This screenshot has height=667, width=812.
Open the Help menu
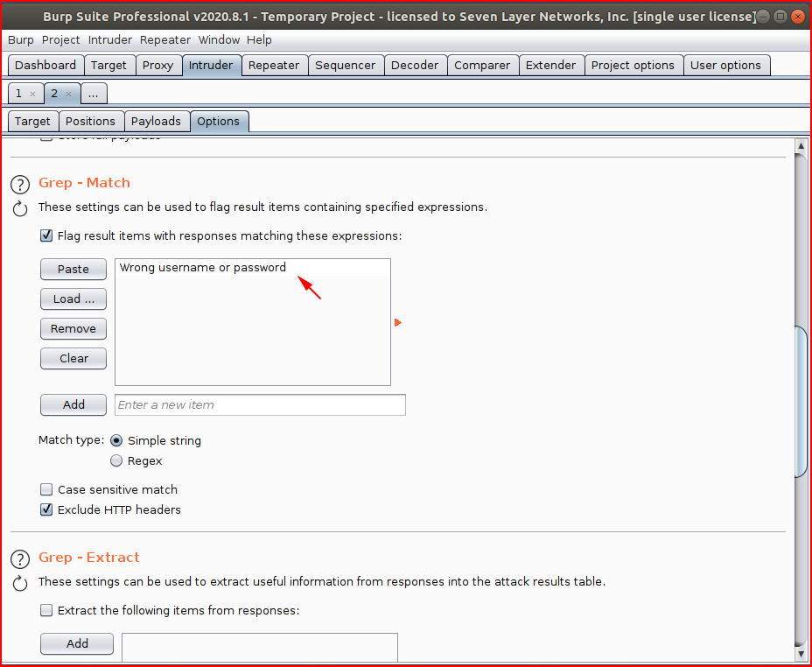259,40
